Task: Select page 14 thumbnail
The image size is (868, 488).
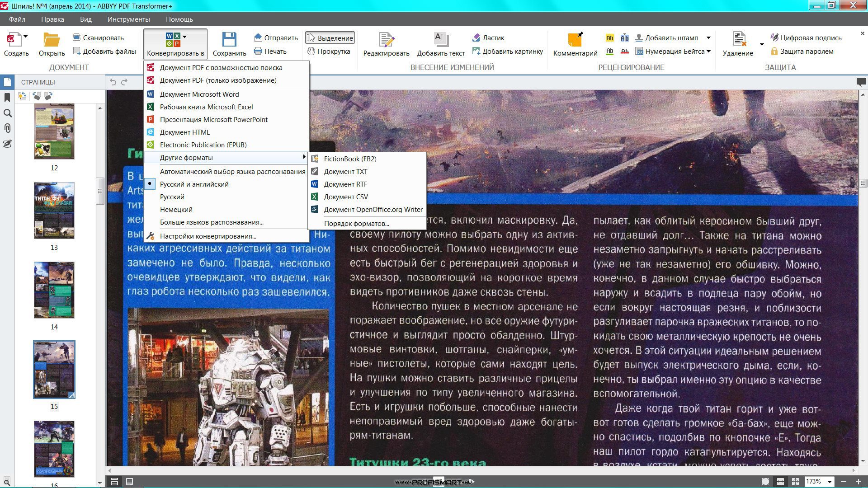Action: click(x=54, y=290)
